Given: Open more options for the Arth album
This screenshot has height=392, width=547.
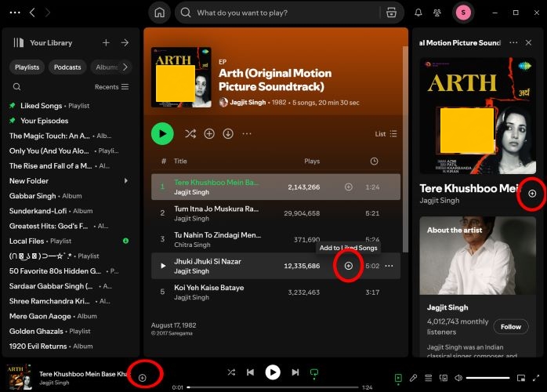Looking at the screenshot, I should point(247,134).
